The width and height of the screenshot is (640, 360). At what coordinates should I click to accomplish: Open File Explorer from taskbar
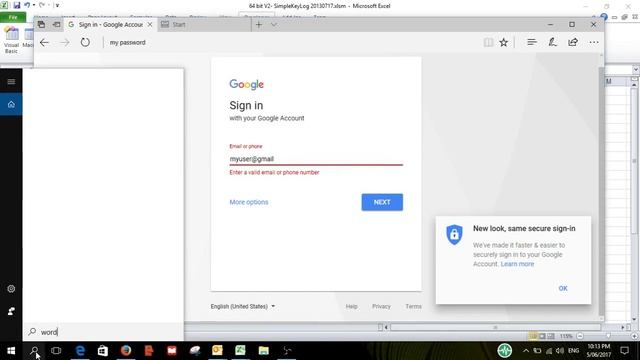pos(263,351)
